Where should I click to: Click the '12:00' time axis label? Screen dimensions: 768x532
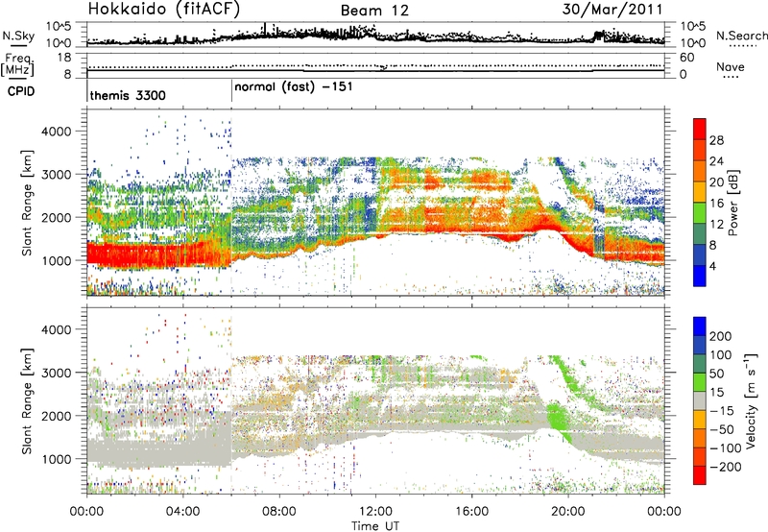375,512
